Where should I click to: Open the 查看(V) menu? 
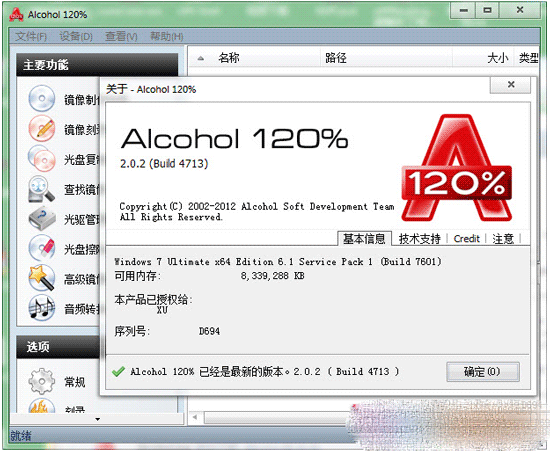pos(121,36)
